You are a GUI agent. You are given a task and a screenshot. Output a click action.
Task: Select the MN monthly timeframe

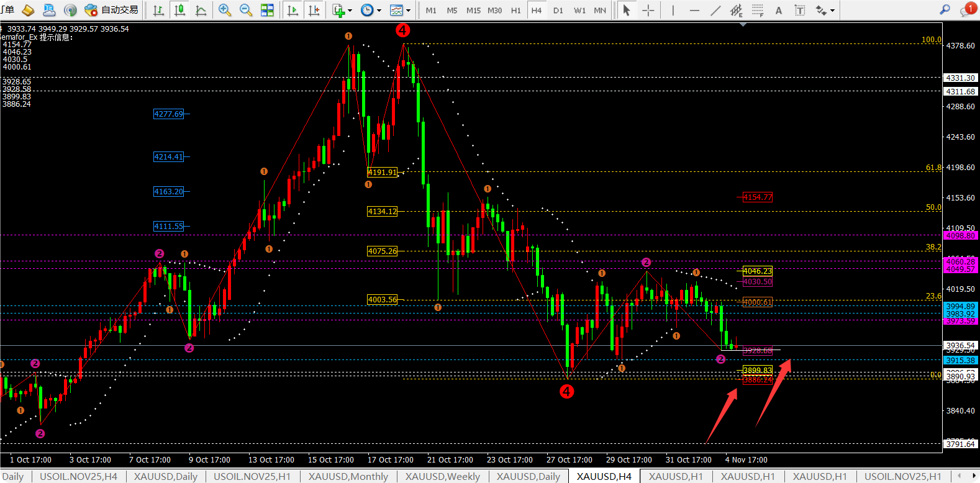[x=600, y=11]
